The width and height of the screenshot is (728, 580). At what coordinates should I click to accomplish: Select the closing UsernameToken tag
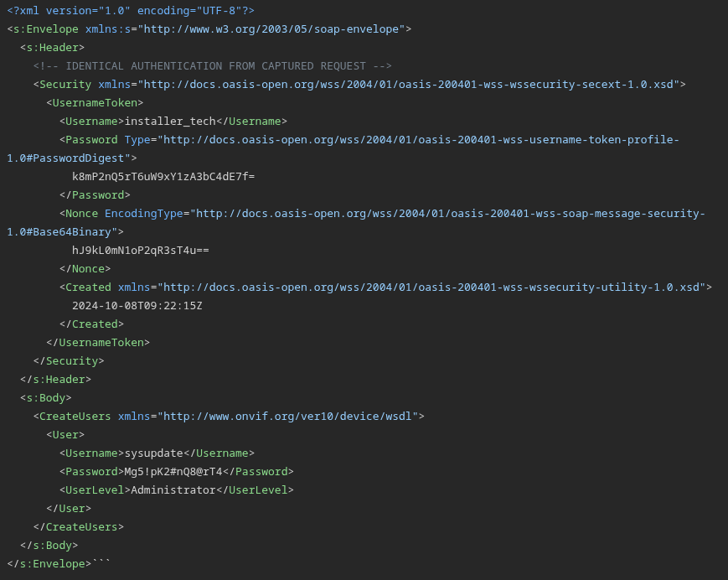point(98,343)
